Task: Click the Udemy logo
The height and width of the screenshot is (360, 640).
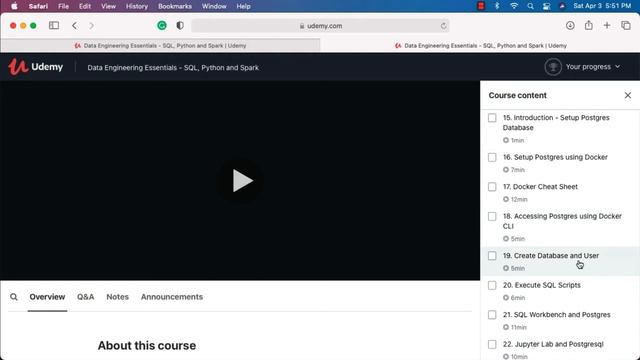Action: (x=36, y=67)
